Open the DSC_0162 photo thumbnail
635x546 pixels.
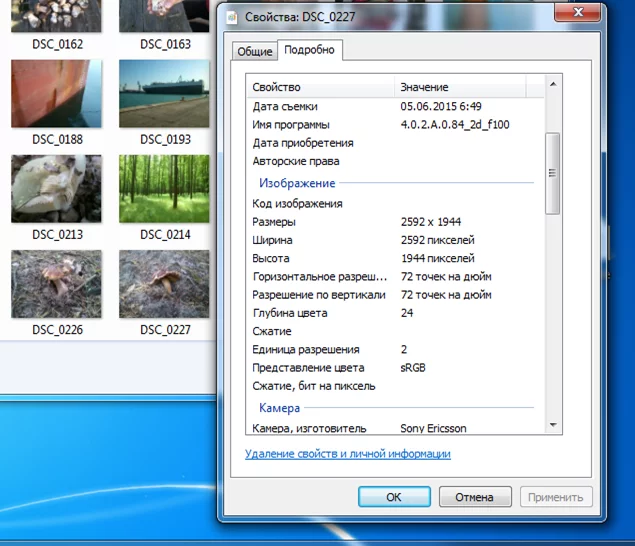point(57,16)
